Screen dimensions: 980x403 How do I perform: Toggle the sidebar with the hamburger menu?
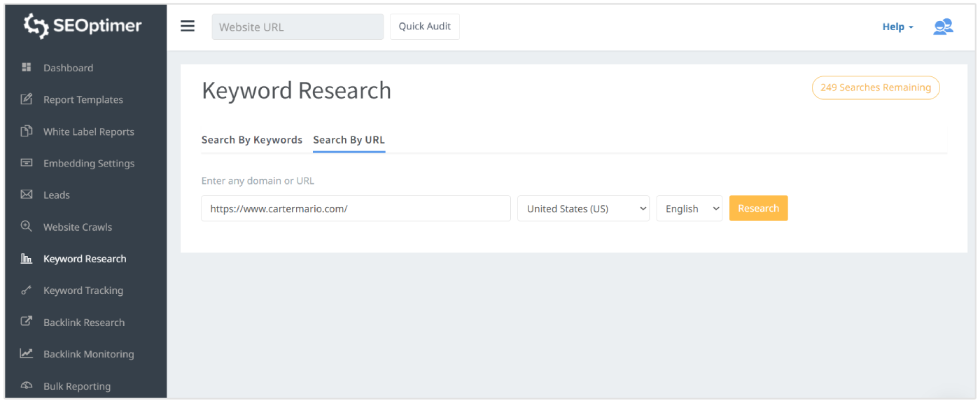[187, 26]
